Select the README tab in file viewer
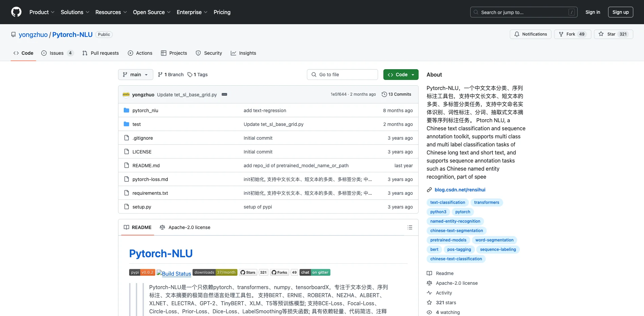 (x=138, y=227)
